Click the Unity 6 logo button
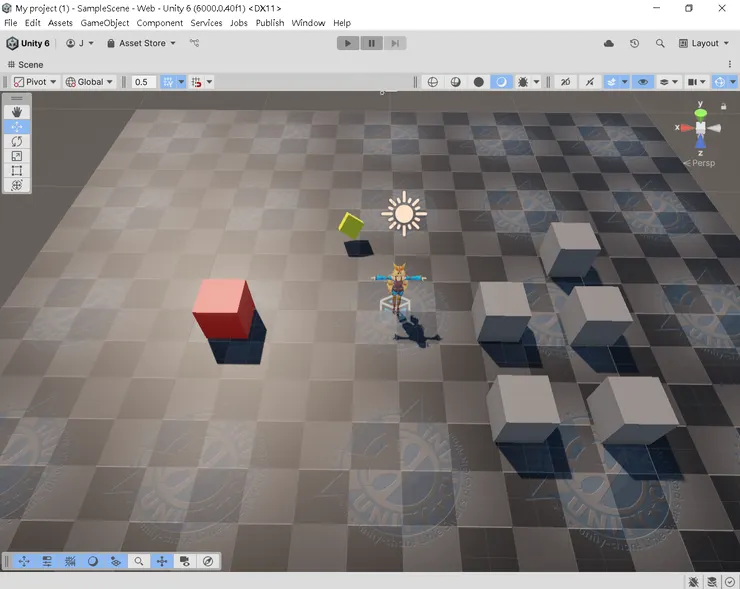The width and height of the screenshot is (740, 589). [x=28, y=43]
